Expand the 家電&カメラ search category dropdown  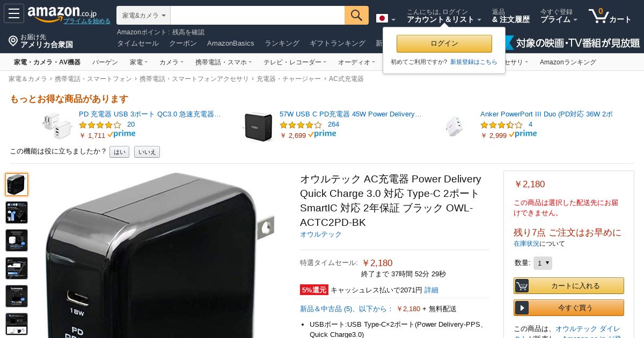click(x=143, y=16)
